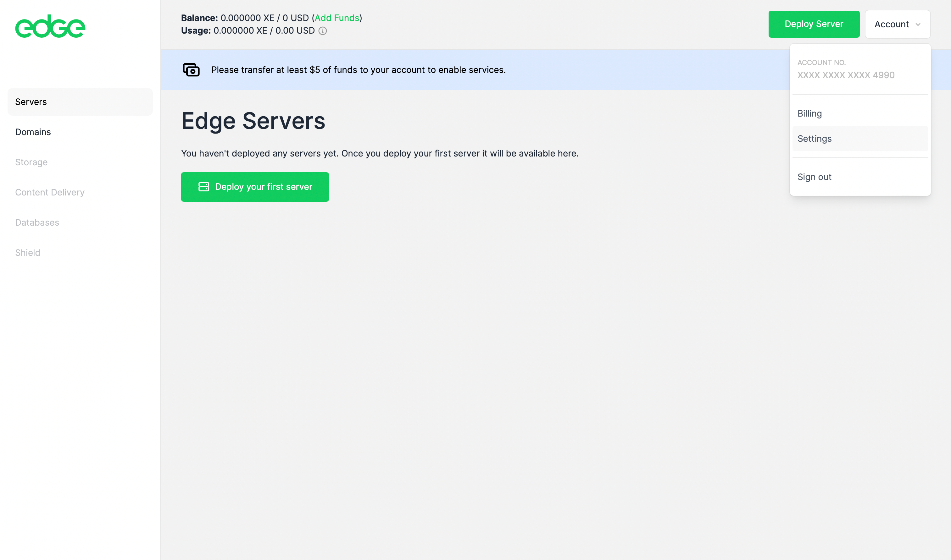Screen dimensions: 951x560
Task: Choose Billing from the Account menu
Action: (860, 113)
